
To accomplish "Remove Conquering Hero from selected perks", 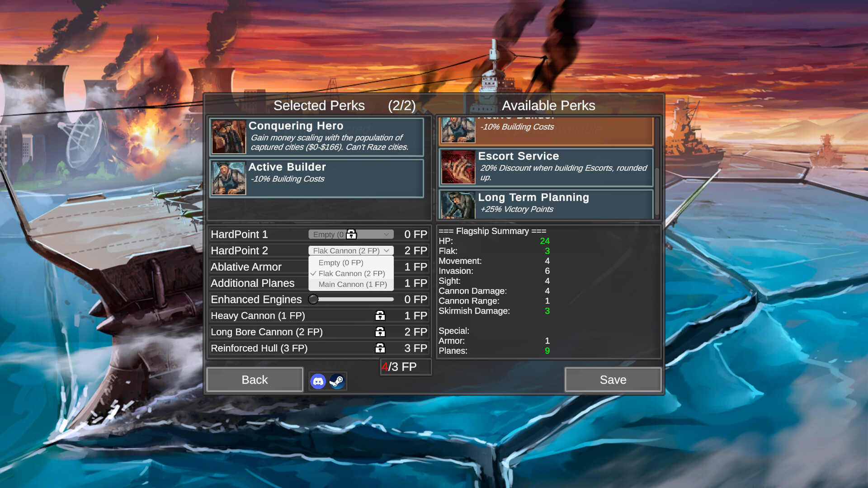I will click(316, 137).
